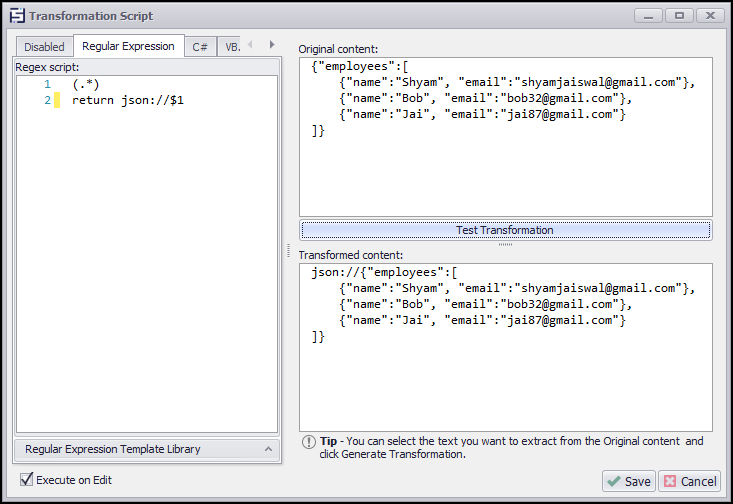Image resolution: width=733 pixels, height=504 pixels.
Task: Click the Template Library chevron arrow
Action: click(267, 450)
